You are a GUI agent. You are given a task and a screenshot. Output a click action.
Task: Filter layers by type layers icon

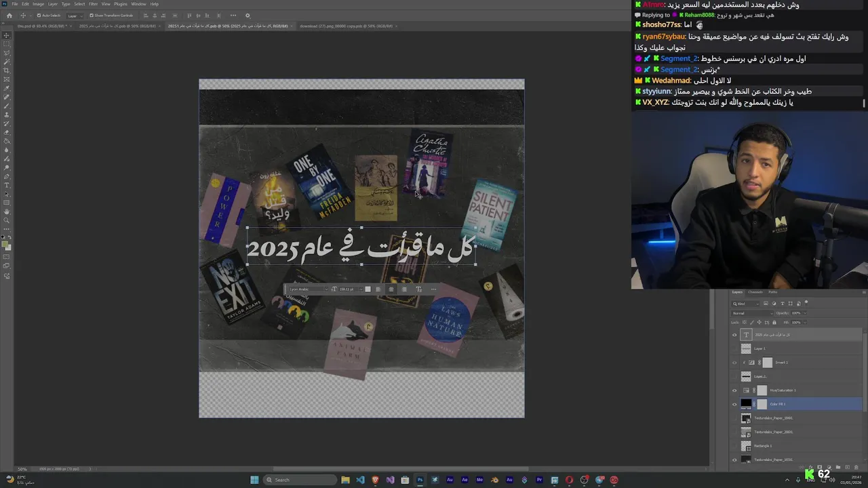783,304
